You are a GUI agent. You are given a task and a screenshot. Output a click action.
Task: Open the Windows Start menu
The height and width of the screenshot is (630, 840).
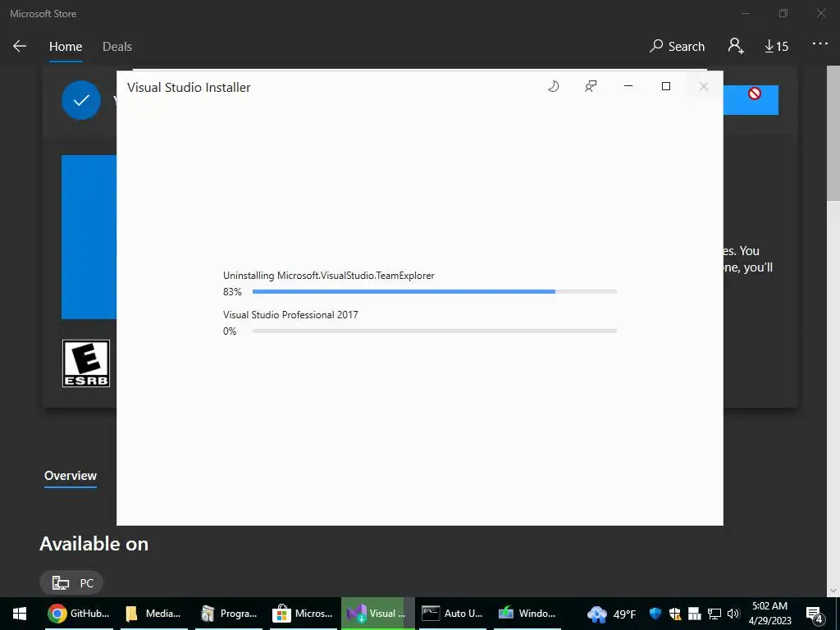pos(20,614)
